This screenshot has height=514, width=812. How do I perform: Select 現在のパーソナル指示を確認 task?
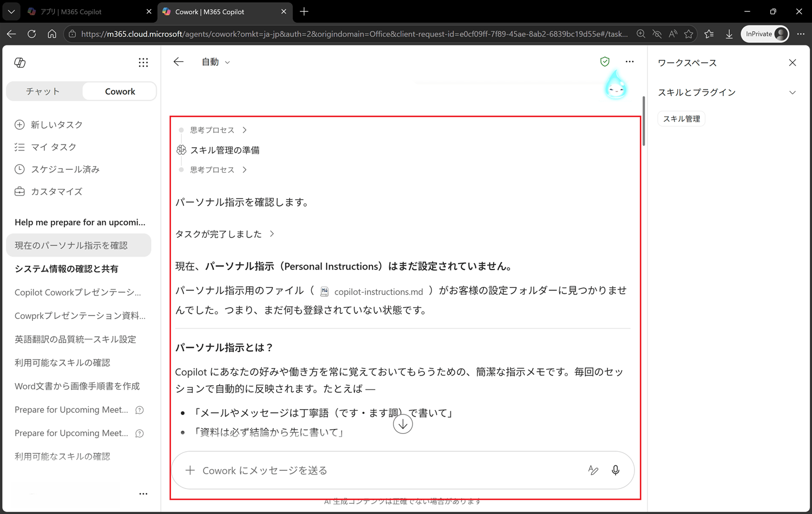point(78,246)
